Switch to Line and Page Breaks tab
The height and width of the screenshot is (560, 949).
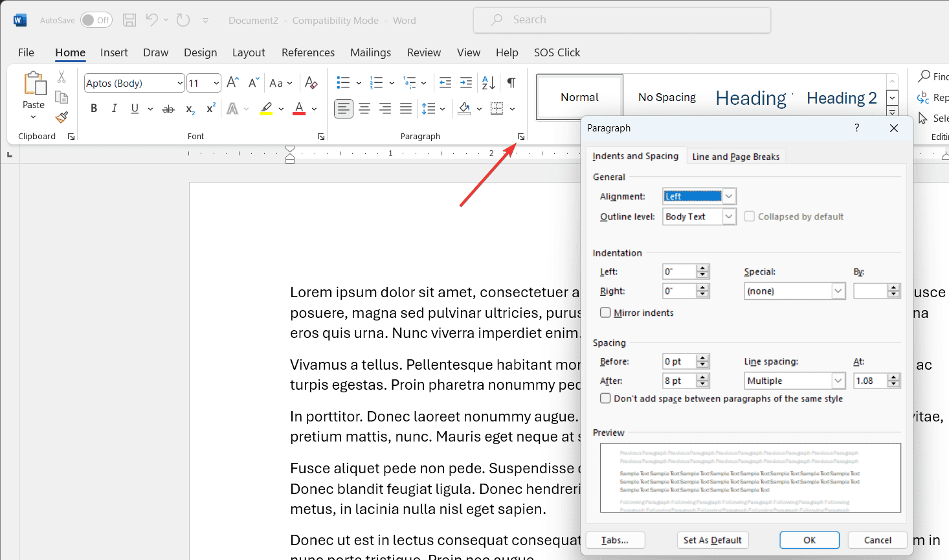736,157
